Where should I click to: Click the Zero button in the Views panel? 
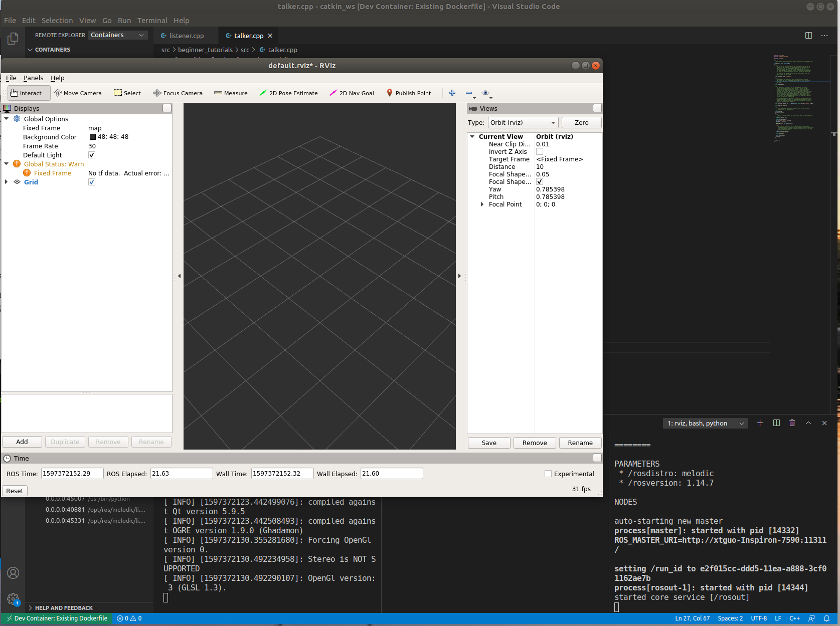click(581, 122)
